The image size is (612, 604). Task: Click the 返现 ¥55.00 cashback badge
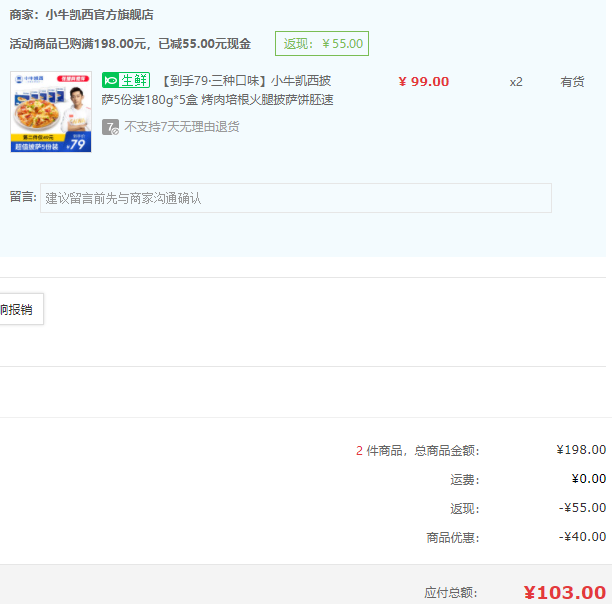[322, 43]
